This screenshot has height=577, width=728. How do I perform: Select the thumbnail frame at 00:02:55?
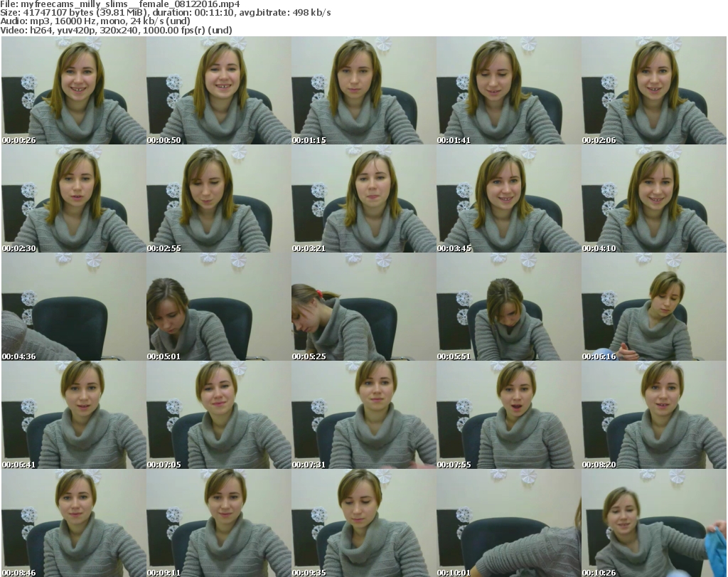coord(219,198)
